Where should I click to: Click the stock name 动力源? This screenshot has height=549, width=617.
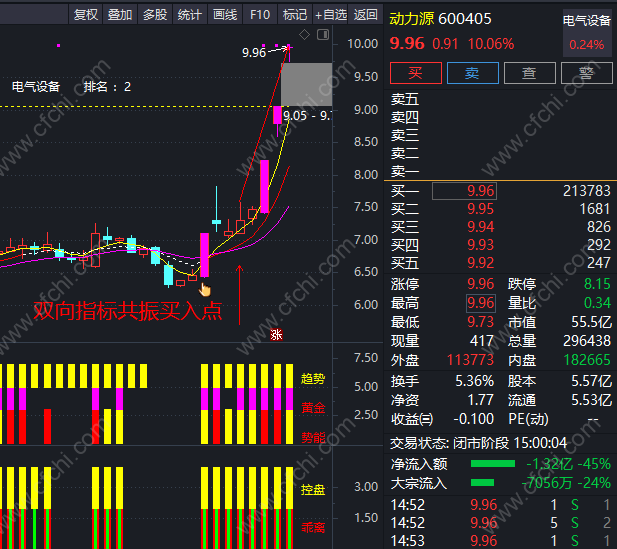click(x=412, y=18)
